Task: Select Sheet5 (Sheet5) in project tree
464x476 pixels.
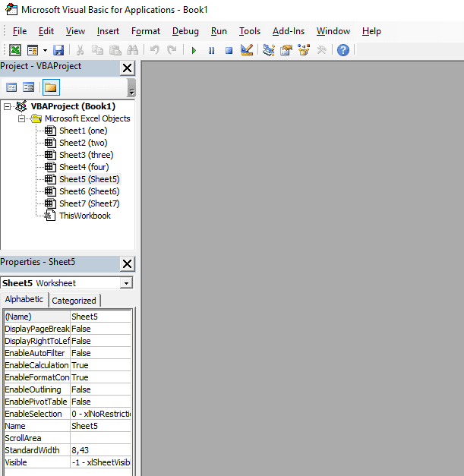Action: point(90,179)
